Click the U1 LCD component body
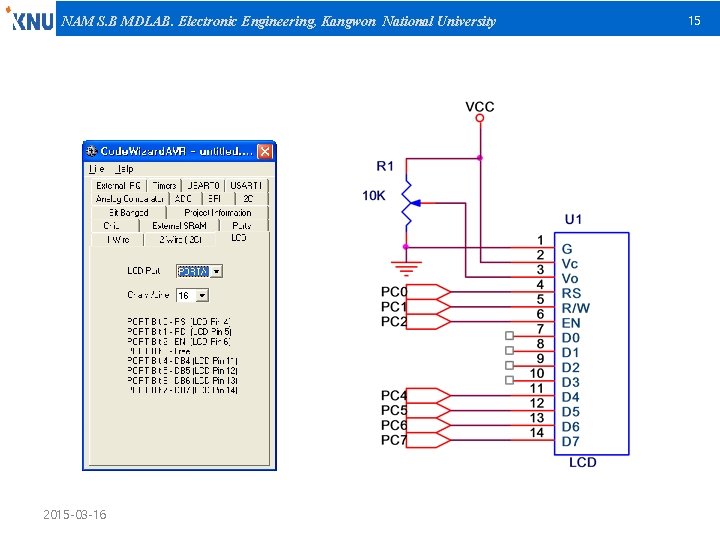The width and height of the screenshot is (720, 540). [x=592, y=344]
